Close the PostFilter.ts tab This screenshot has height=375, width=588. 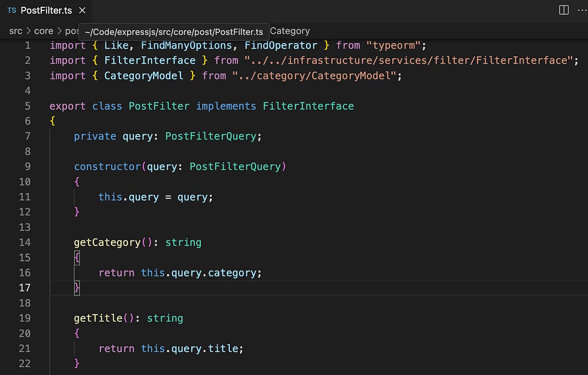[81, 10]
